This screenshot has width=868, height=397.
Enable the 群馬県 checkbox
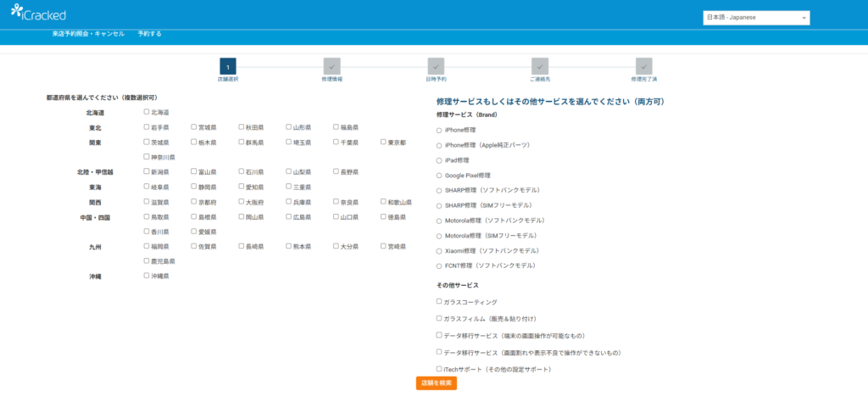coord(242,142)
